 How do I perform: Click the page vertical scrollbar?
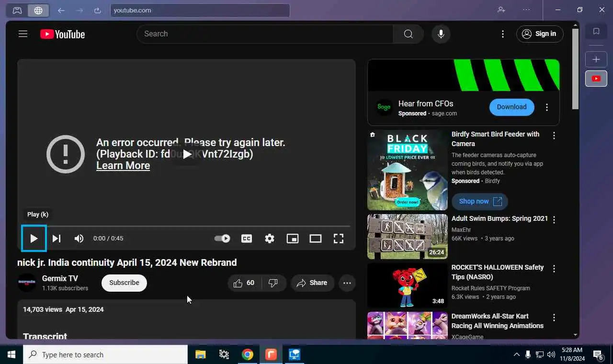click(x=576, y=68)
